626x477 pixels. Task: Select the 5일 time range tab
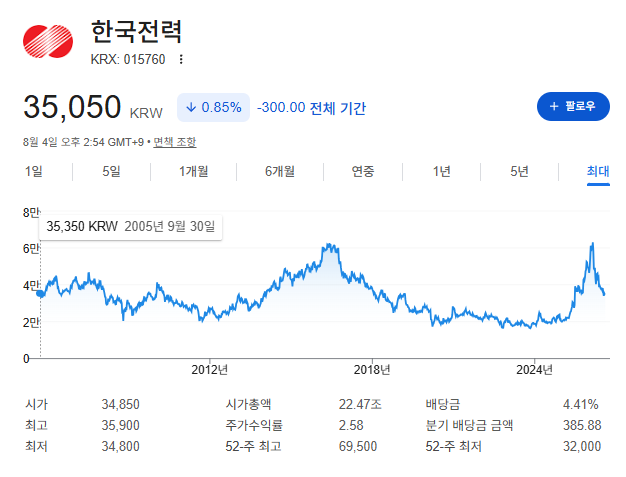[111, 171]
